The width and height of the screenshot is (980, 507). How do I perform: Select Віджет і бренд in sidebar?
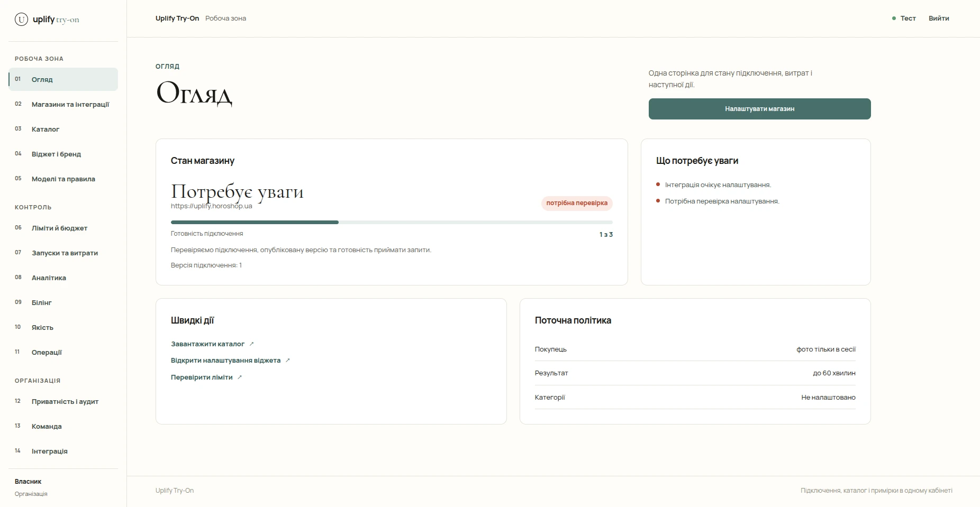click(63, 154)
